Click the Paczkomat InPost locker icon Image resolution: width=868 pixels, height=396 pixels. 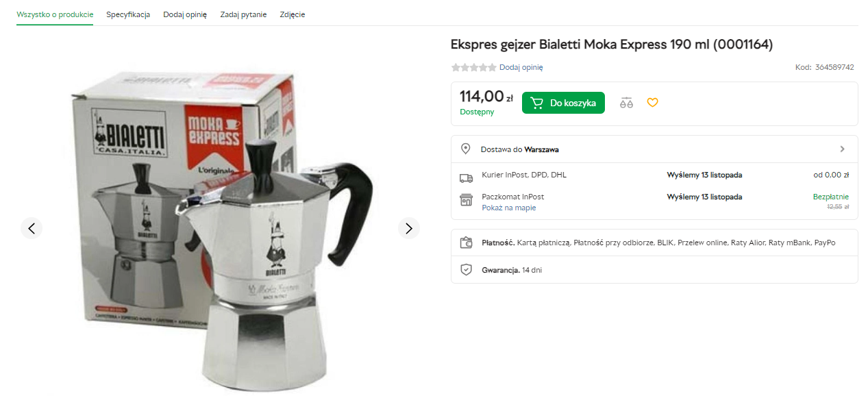[466, 200]
